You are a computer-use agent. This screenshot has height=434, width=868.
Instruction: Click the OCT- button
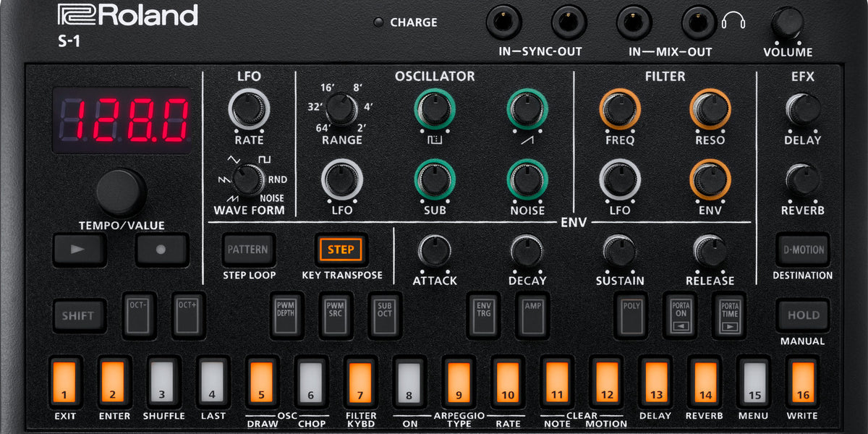pos(139,315)
